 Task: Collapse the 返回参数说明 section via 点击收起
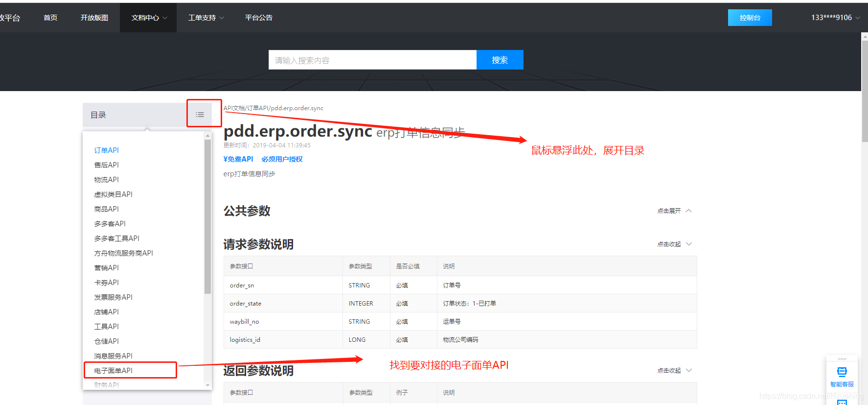click(x=674, y=370)
